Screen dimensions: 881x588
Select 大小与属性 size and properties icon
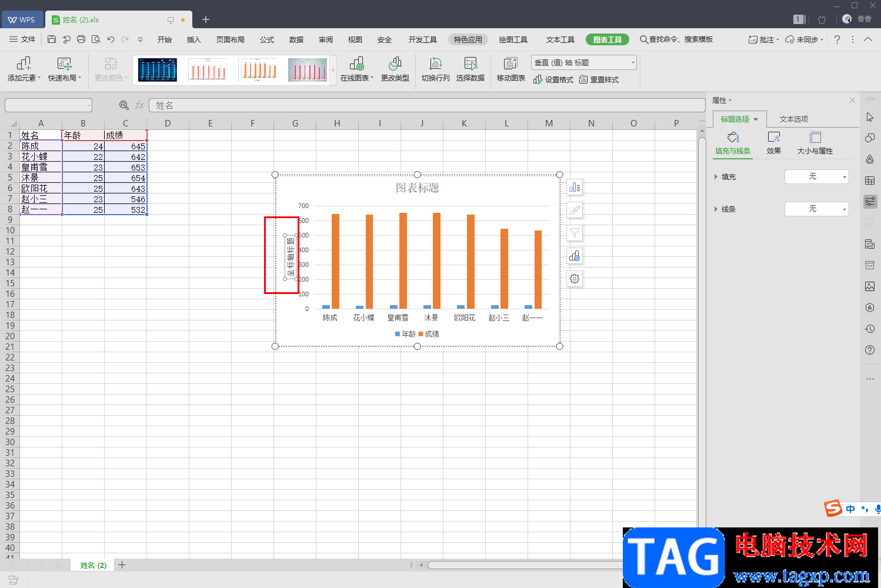[815, 143]
